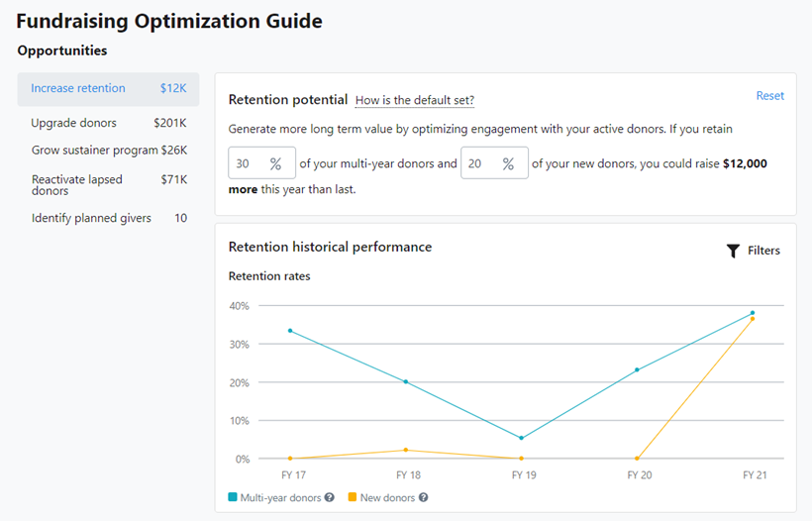This screenshot has width=812, height=521.
Task: Click the 40% axis label
Action: pos(240,306)
